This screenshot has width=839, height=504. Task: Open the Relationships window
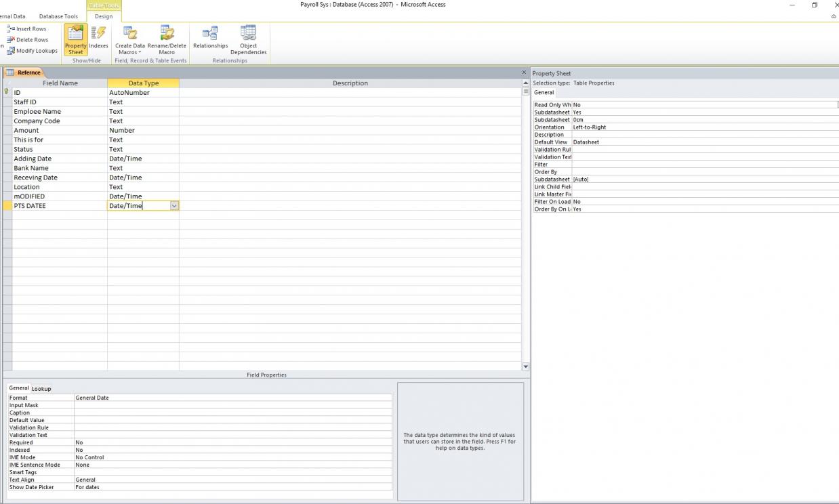click(210, 37)
